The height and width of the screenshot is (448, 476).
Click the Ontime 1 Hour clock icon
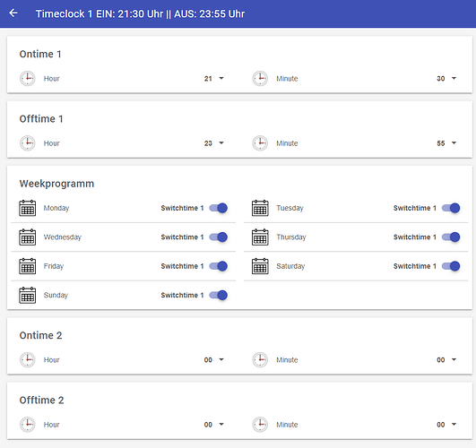(x=28, y=79)
